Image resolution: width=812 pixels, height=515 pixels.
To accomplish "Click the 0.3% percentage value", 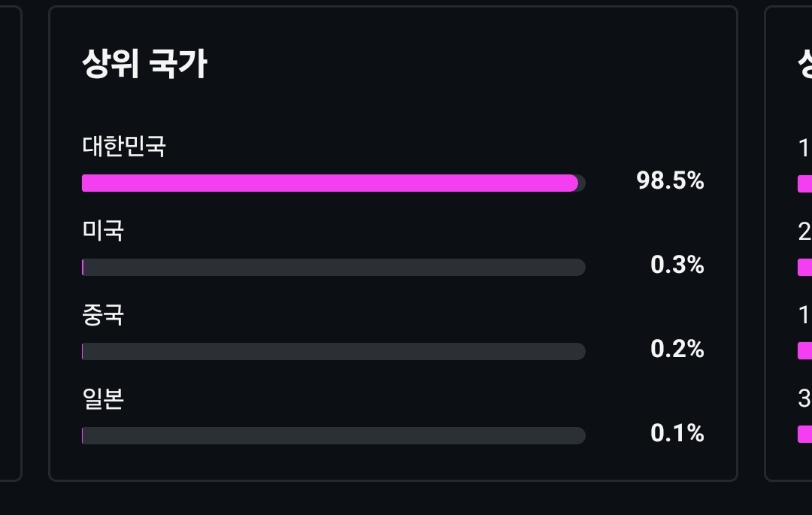I will click(x=677, y=265).
